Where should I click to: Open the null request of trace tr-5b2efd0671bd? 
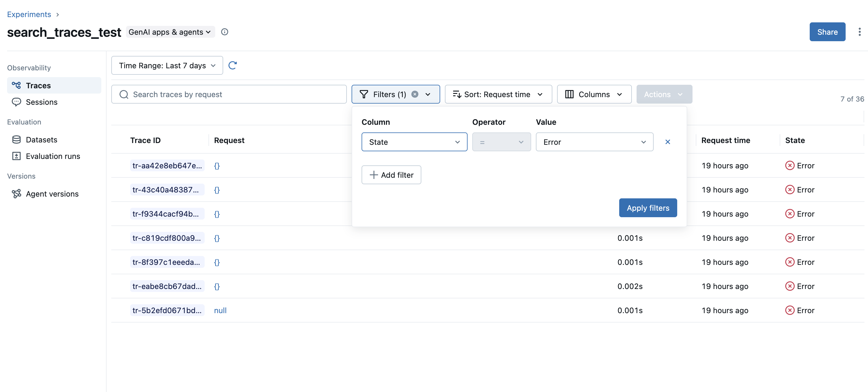pos(220,310)
